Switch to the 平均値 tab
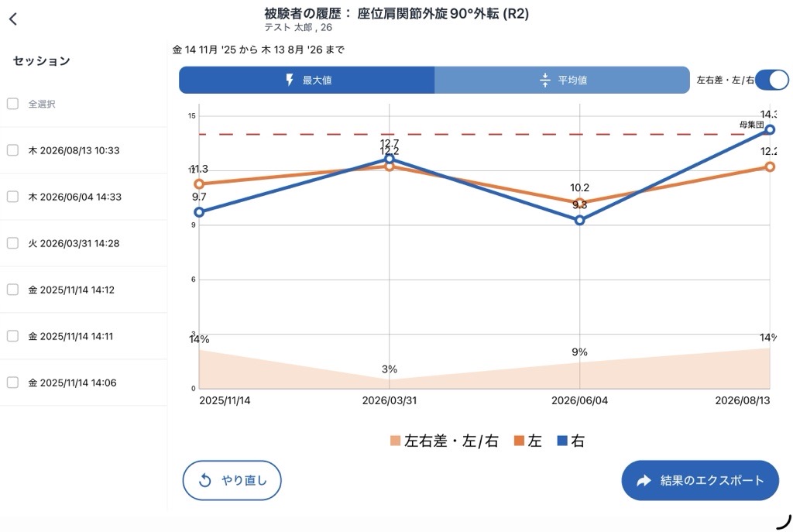 pos(562,80)
